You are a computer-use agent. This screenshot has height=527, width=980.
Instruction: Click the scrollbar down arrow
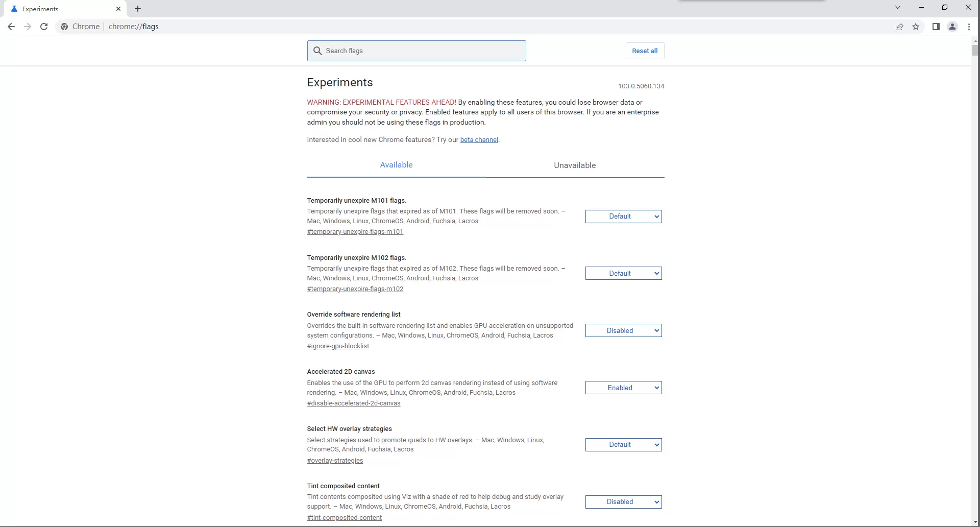[x=975, y=522]
